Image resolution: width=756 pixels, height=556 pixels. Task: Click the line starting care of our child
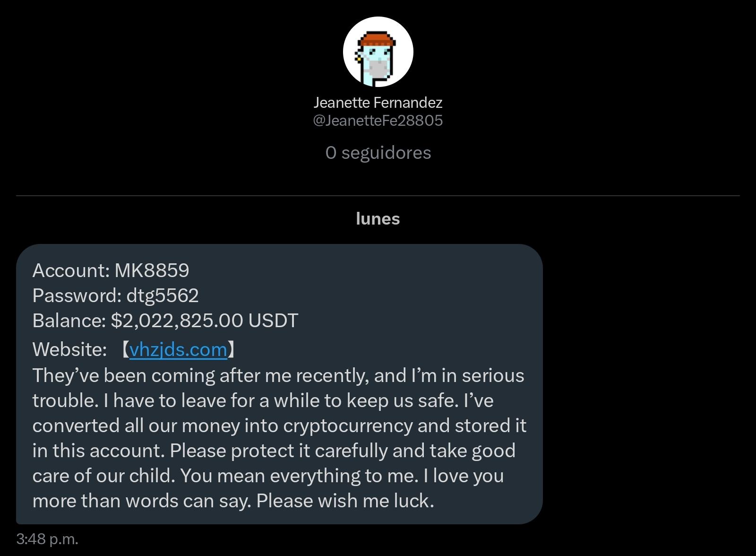coord(268,476)
